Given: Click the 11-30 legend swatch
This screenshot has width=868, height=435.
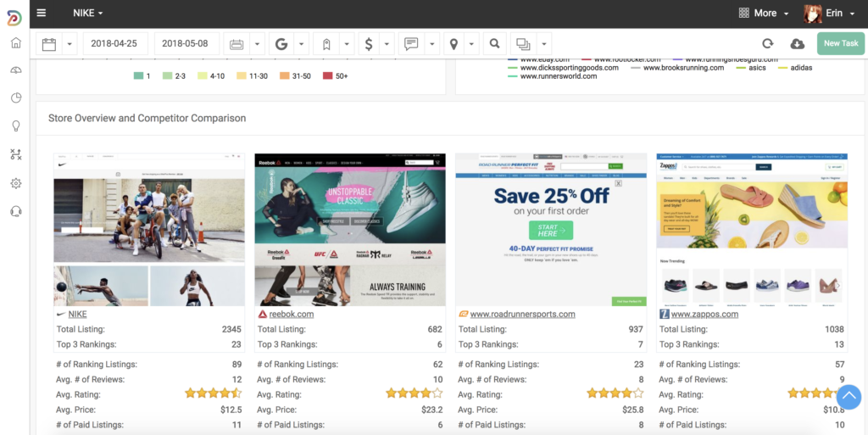Looking at the screenshot, I should 242,75.
